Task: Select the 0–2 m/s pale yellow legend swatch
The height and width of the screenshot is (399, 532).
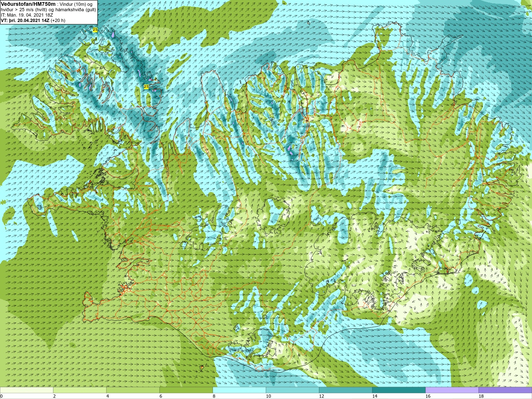Action: 27,390
